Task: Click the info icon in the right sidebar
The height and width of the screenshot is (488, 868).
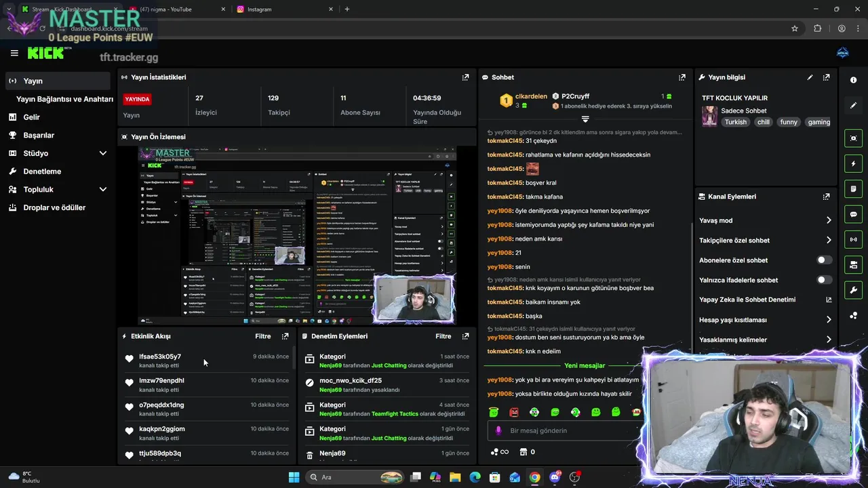Action: (853, 80)
